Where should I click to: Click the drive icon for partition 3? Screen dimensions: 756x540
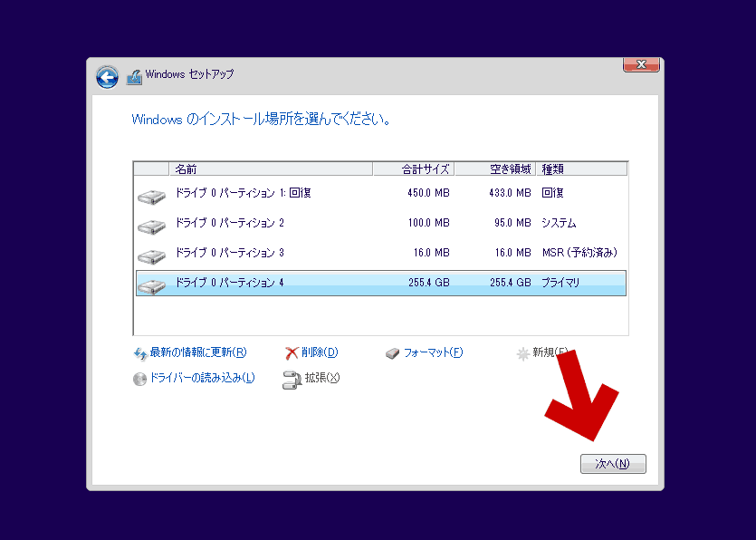tap(151, 256)
